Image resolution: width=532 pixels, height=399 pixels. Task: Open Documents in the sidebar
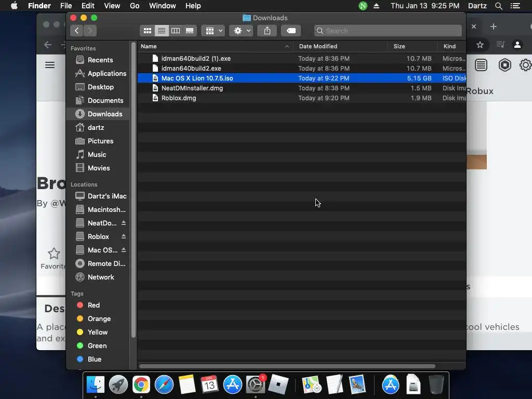click(x=98, y=101)
